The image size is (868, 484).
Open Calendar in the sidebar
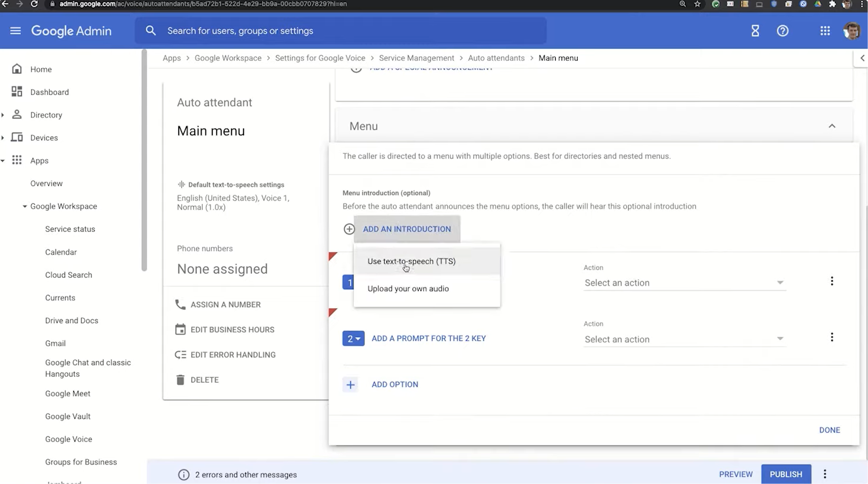click(x=61, y=252)
